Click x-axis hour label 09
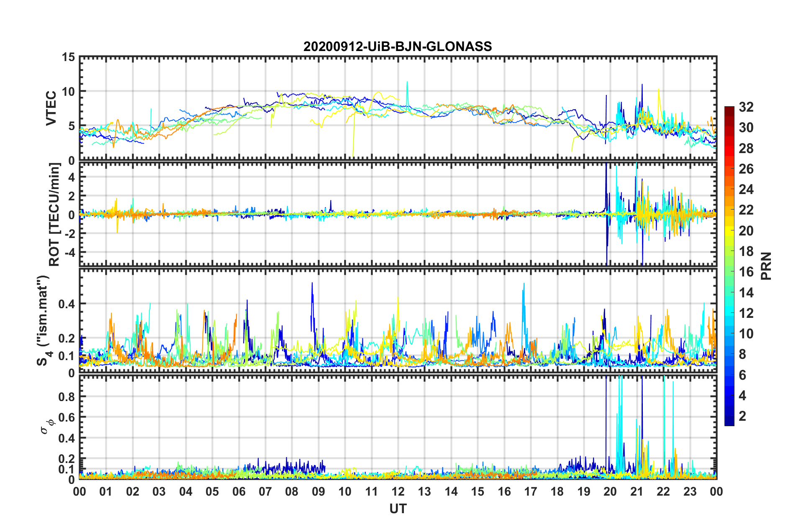The width and height of the screenshot is (796, 532). 318,492
